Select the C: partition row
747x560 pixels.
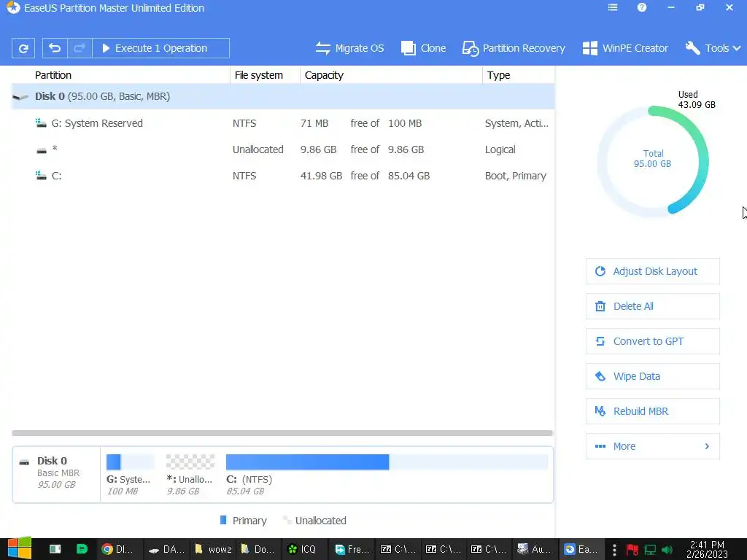point(283,176)
